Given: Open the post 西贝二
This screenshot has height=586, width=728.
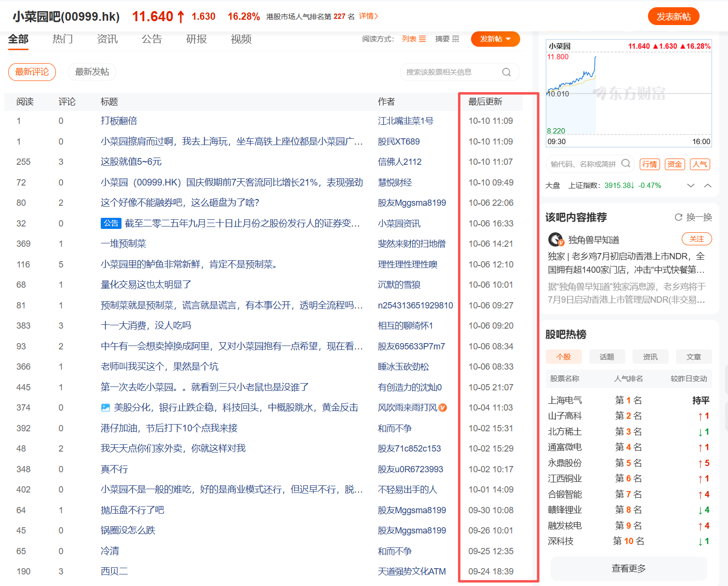Looking at the screenshot, I should click(114, 572).
